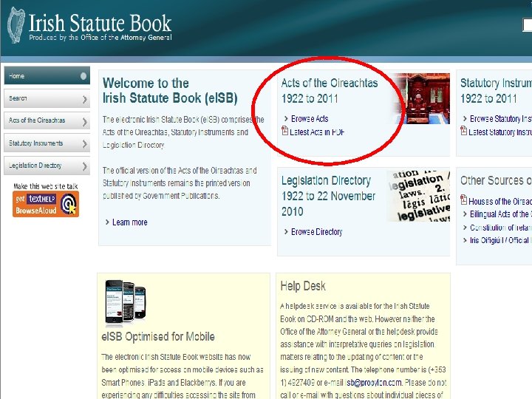Open the Houses of the Oireachtas link
This screenshot has width=532, height=399.
point(500,202)
